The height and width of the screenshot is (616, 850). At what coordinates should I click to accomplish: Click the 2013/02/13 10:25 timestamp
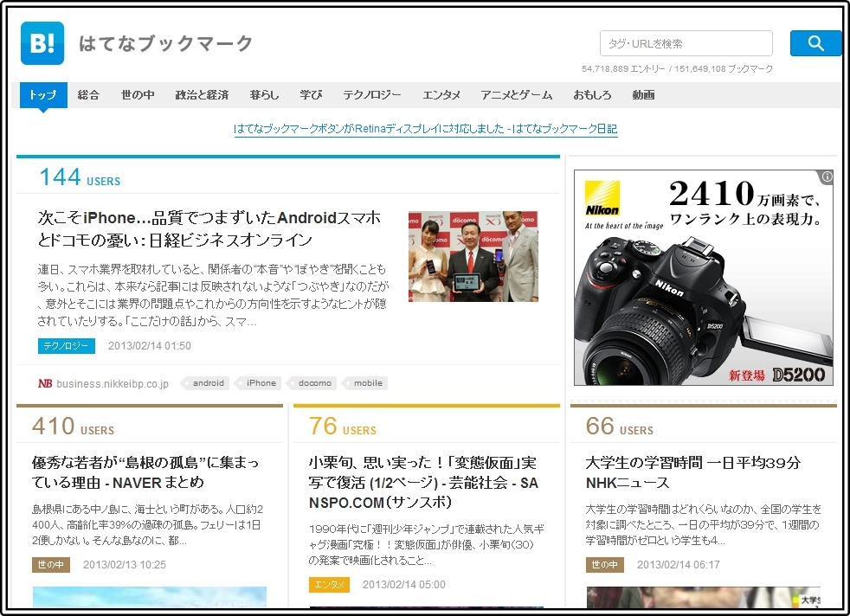(x=125, y=565)
